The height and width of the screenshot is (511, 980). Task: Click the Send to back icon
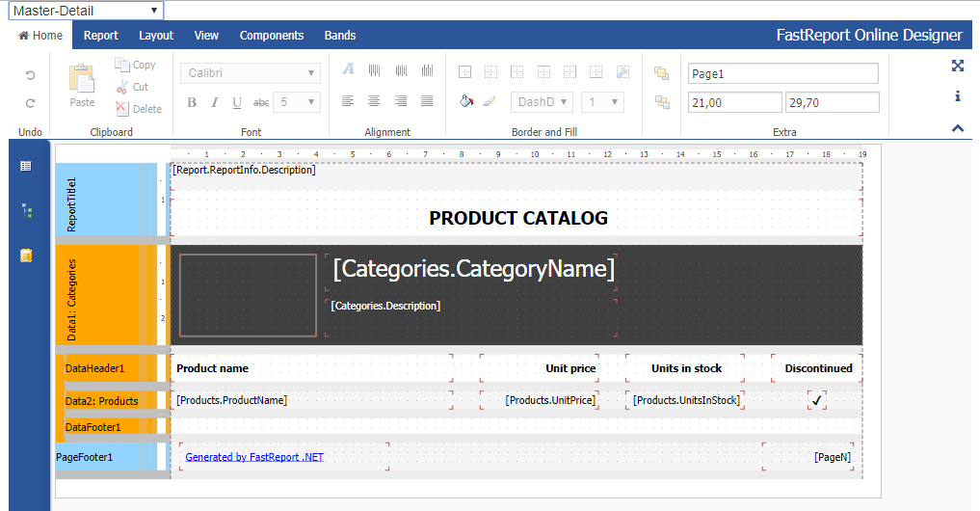662,102
